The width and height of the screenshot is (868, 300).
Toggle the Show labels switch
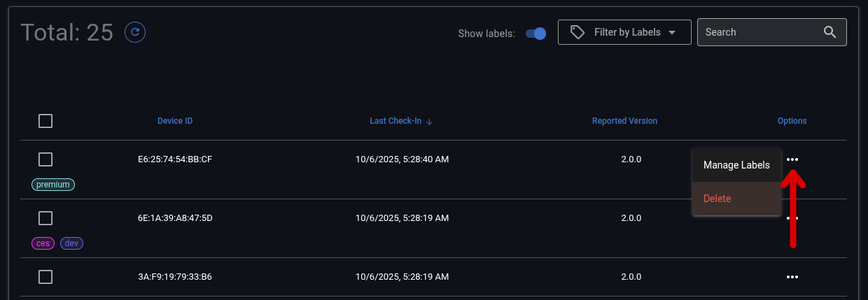(x=536, y=33)
